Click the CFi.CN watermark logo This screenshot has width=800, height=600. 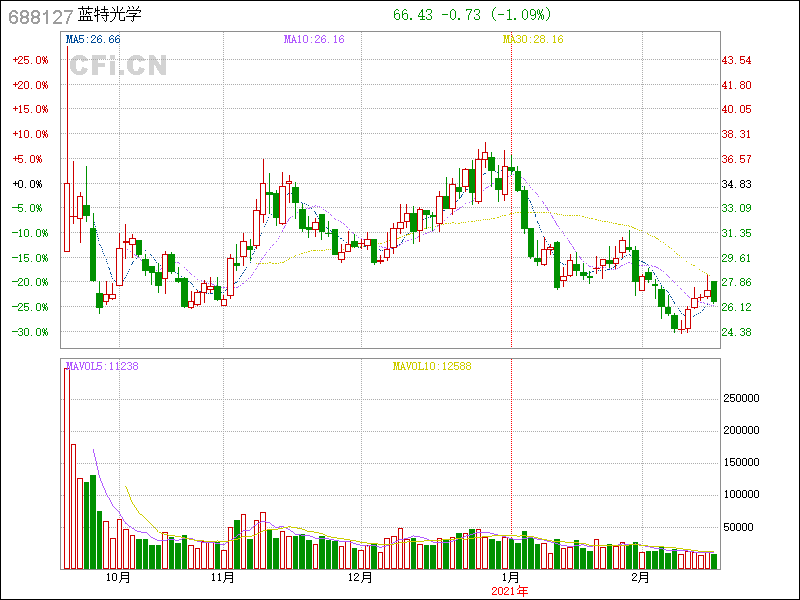click(118, 65)
